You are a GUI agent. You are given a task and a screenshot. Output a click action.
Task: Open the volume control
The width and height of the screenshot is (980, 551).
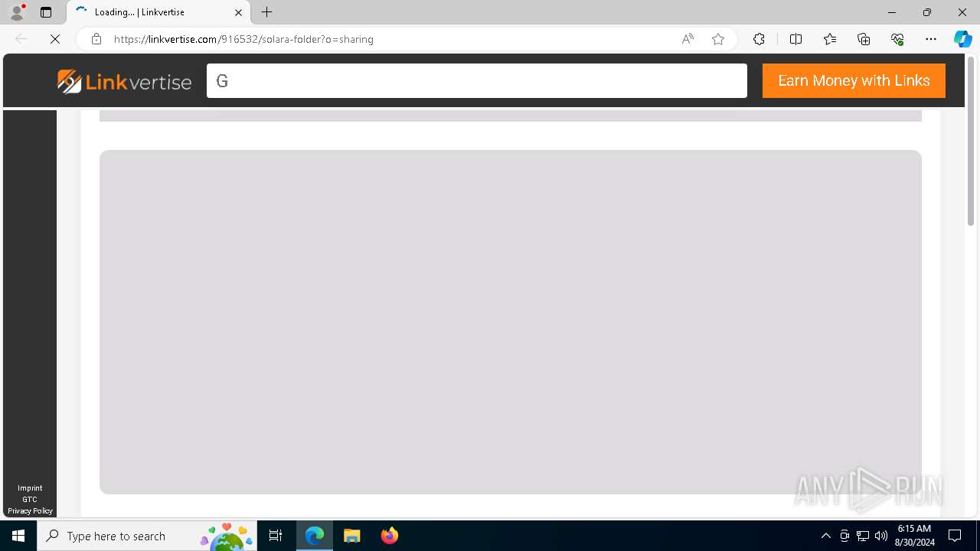tap(881, 536)
